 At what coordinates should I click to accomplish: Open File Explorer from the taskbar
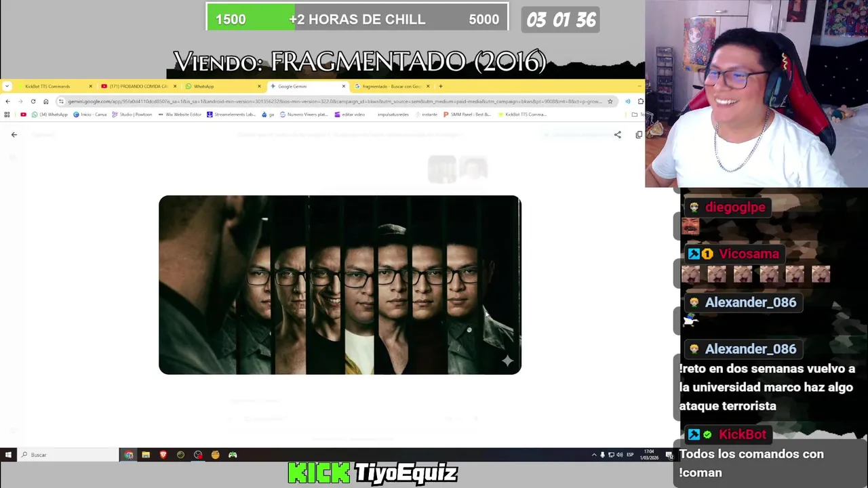point(146,455)
